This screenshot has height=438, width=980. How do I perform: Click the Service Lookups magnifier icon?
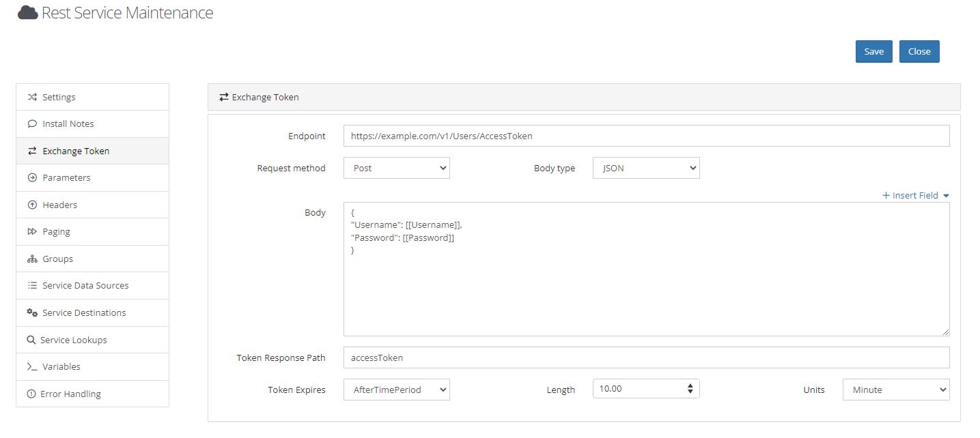pos(31,340)
